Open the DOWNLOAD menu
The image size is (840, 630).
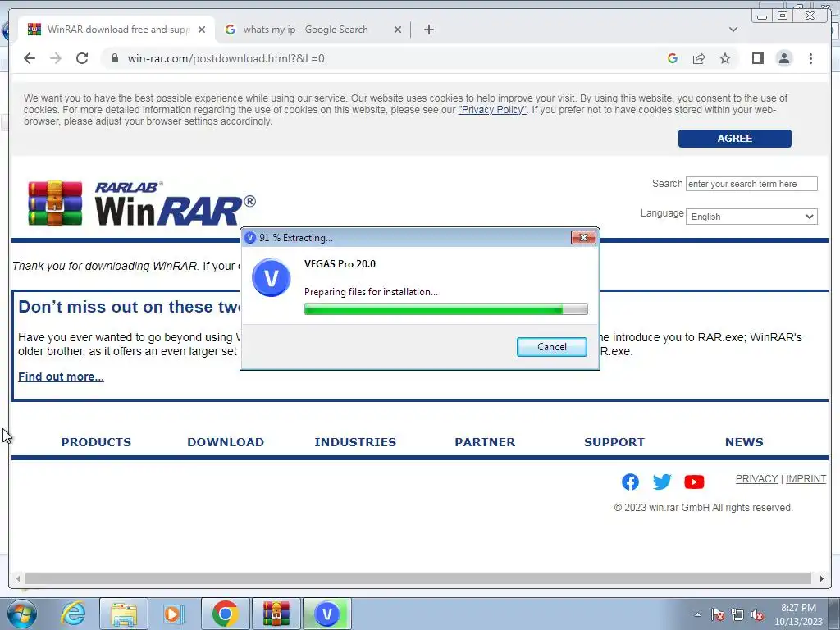226,442
